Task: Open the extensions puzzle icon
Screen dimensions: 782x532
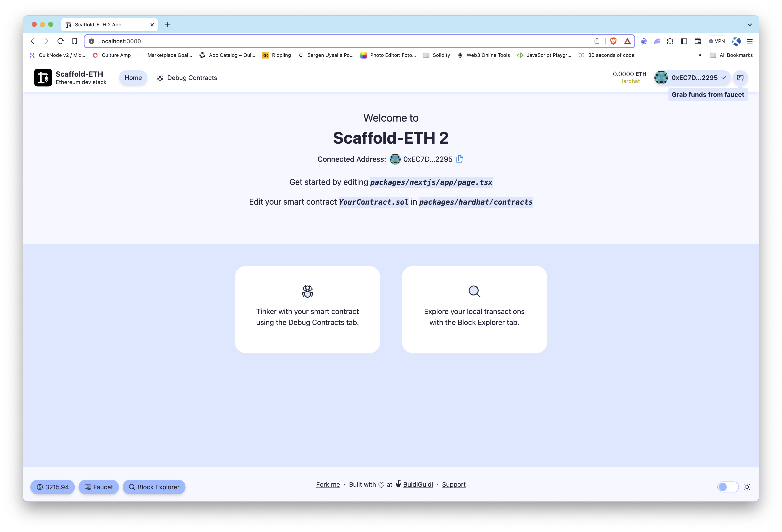Action: pyautogui.click(x=670, y=41)
